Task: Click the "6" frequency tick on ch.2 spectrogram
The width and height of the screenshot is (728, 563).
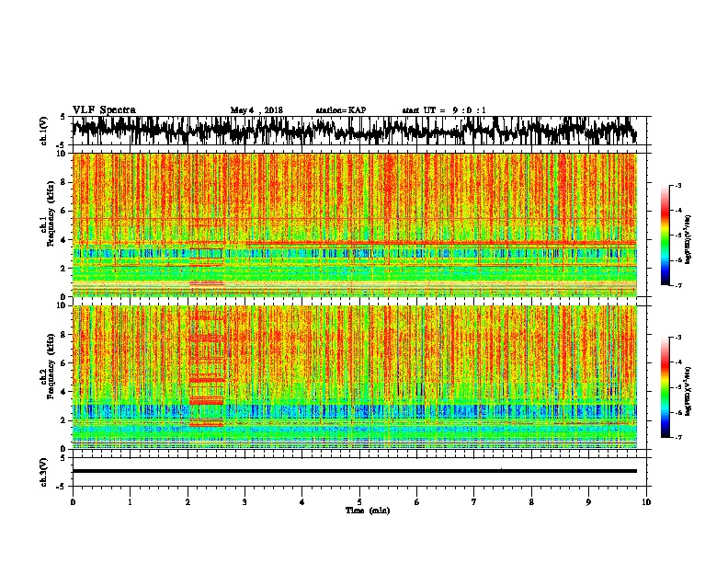Action: (x=64, y=362)
